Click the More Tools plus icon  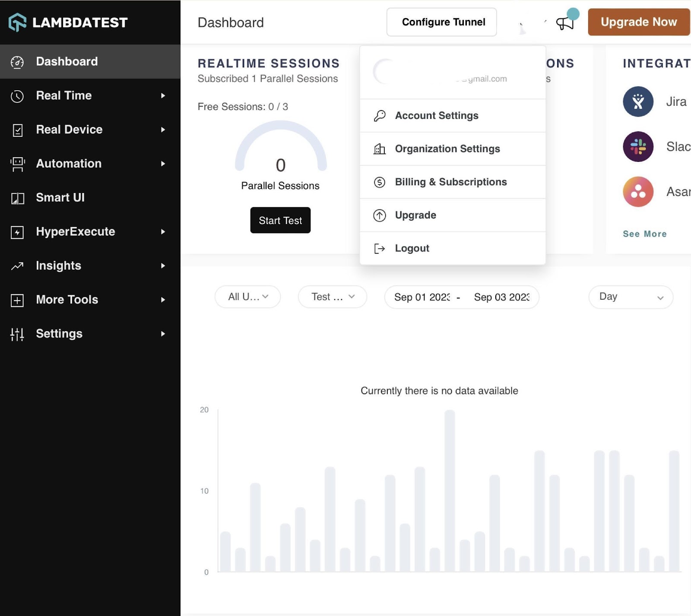point(17,300)
